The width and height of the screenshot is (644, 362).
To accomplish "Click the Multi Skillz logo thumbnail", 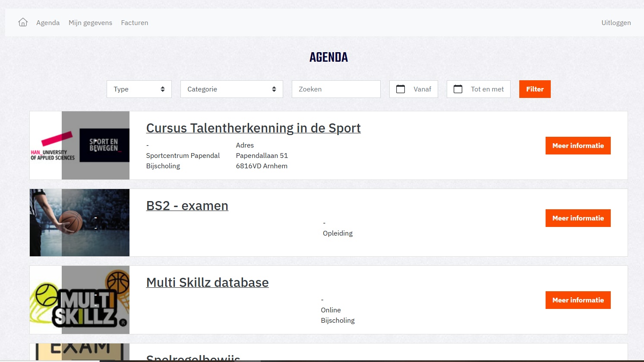I will (79, 300).
